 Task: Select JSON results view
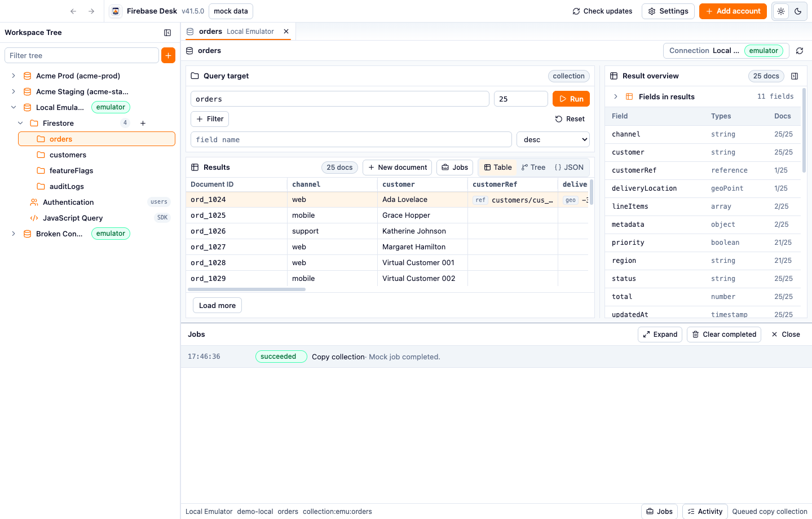[569, 168]
